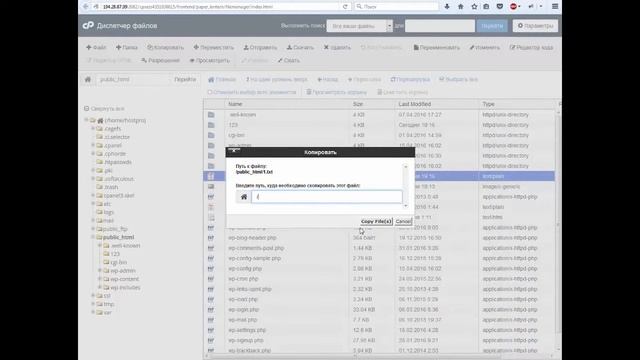Click the browser bookmark star icon
The width and height of the screenshot is (640, 360).
(x=474, y=7)
